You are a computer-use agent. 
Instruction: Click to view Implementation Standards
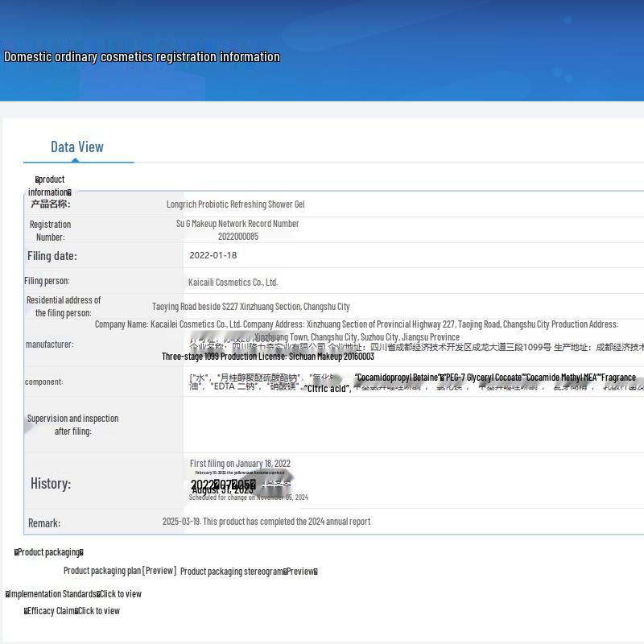coord(120,594)
